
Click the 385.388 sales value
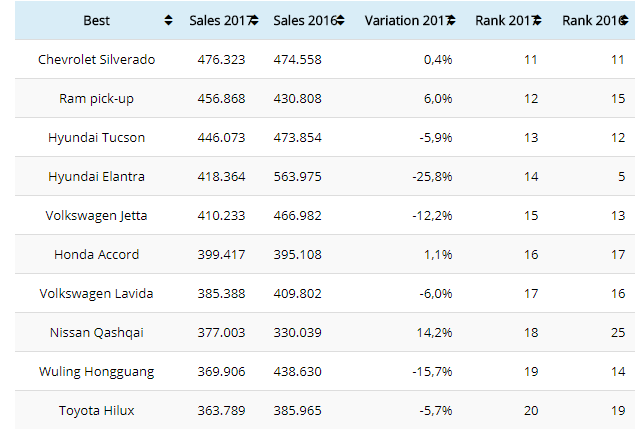click(221, 294)
